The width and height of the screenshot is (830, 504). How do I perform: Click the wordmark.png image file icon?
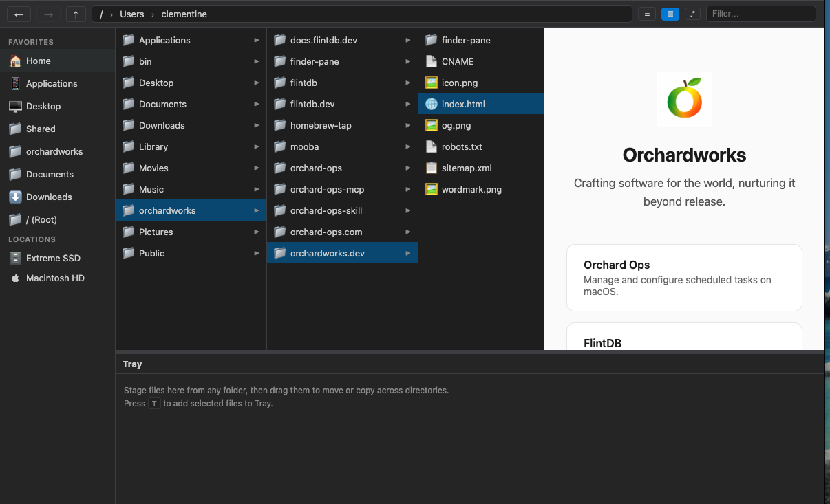click(432, 189)
